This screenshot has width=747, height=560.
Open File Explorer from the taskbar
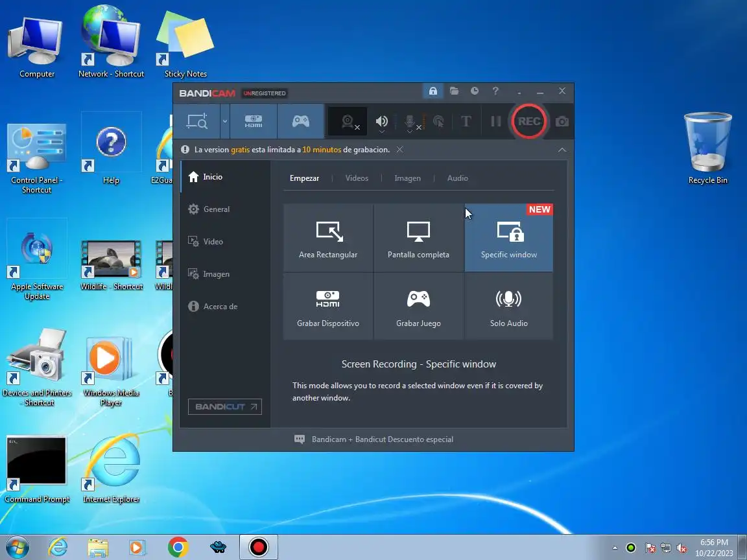98,548
